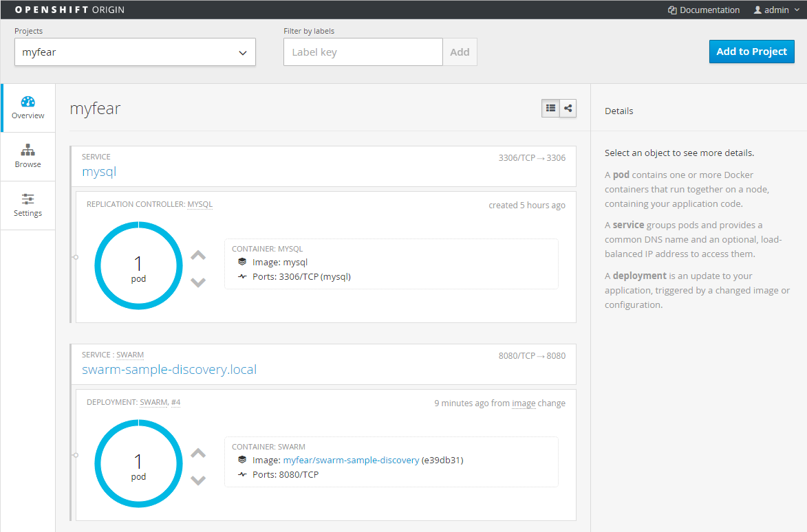Screen dimensions: 807x532
Task: Click the mysql pod count donut
Action: click(x=138, y=265)
